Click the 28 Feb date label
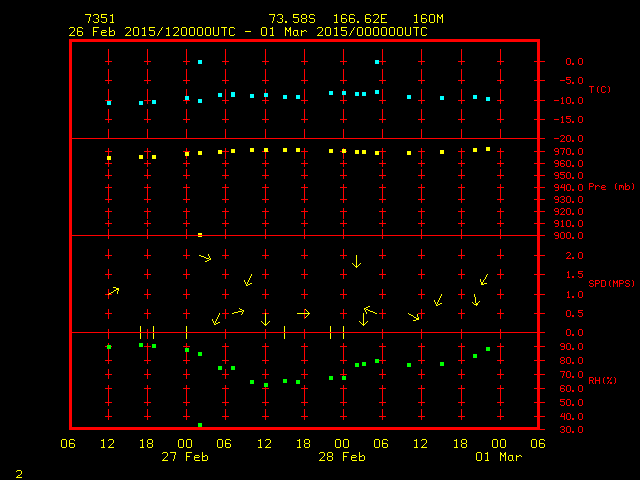Screen dimensions: 640x480 [x=342, y=457]
